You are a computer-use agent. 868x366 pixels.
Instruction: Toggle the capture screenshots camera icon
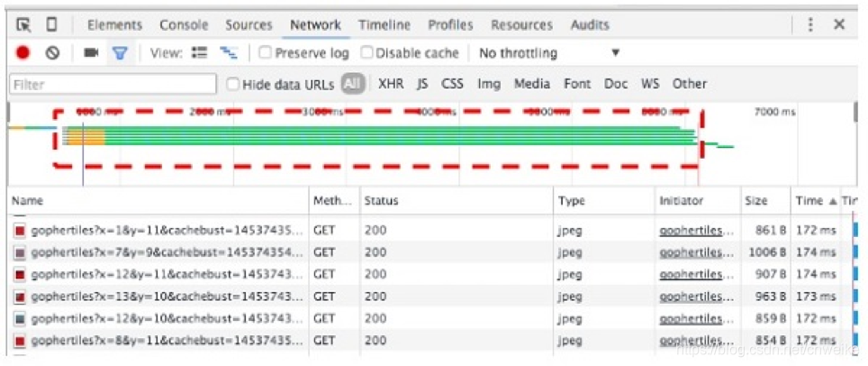tap(91, 52)
